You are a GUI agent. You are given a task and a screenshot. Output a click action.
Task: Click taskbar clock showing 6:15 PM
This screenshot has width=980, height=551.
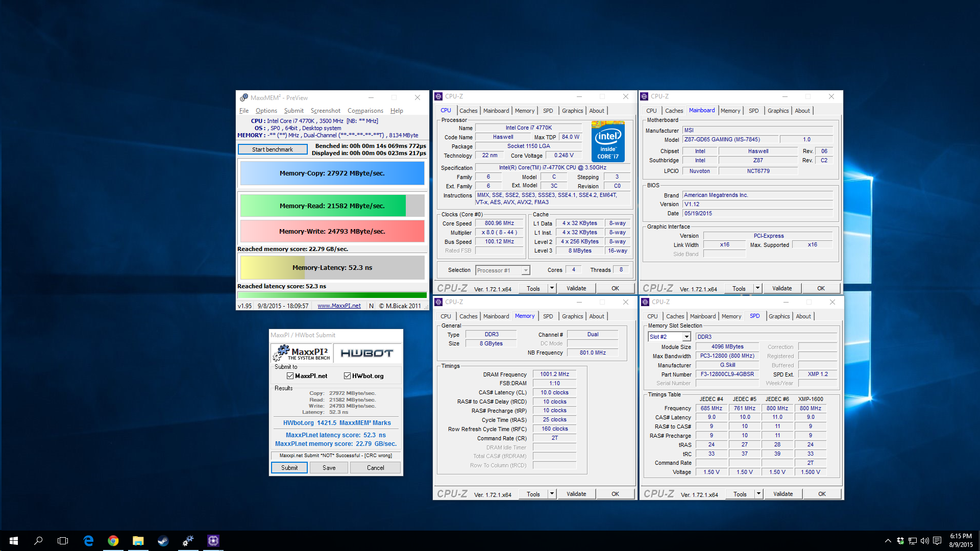pyautogui.click(x=961, y=540)
